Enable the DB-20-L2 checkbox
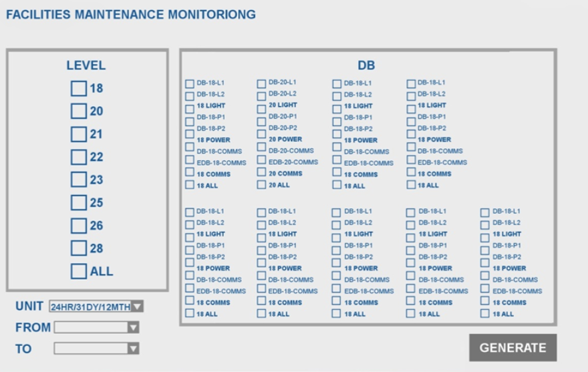 262,94
